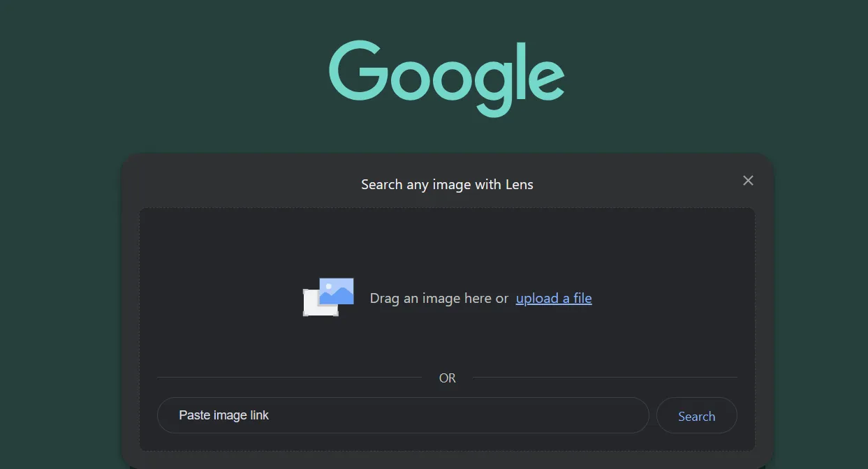Click the divider line left of 'OR'
Viewport: 868px width, 469px height.
288,378
